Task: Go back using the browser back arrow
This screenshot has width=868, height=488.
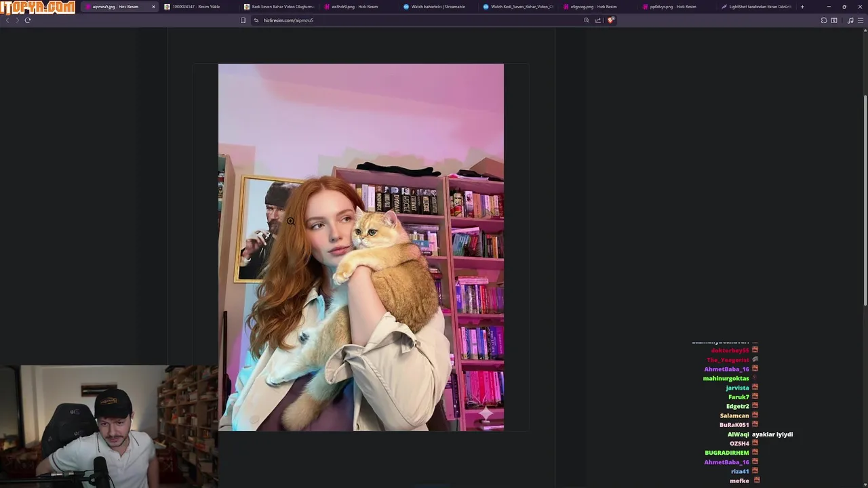Action: click(x=7, y=20)
